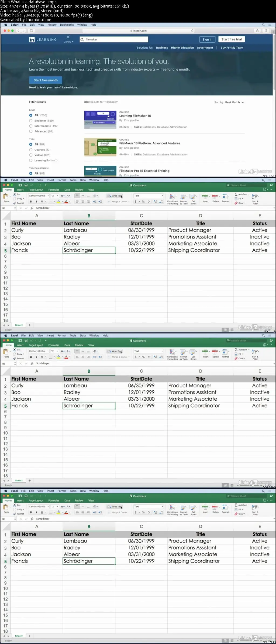Open the History menu in Safari
The width and height of the screenshot is (276, 644).
click(x=52, y=25)
